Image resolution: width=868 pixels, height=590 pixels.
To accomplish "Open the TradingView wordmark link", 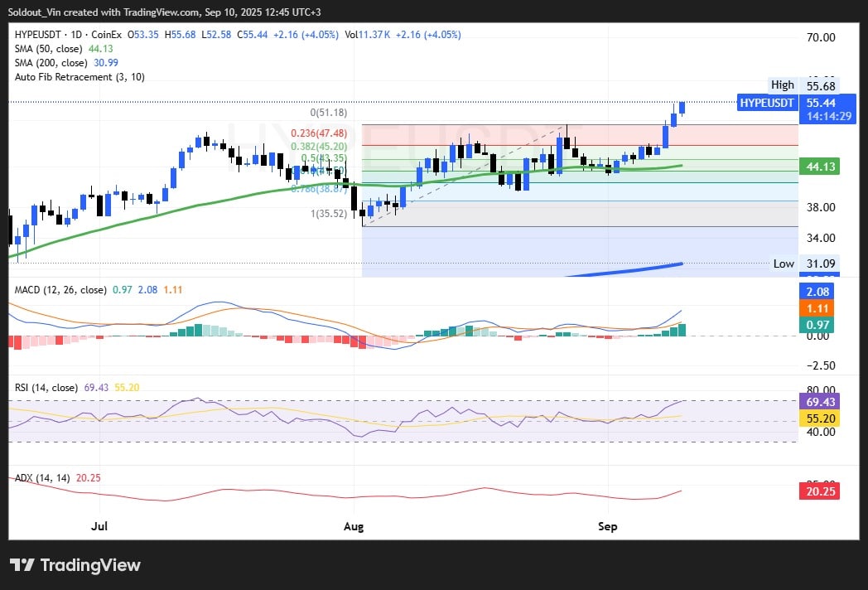I will click(90, 565).
